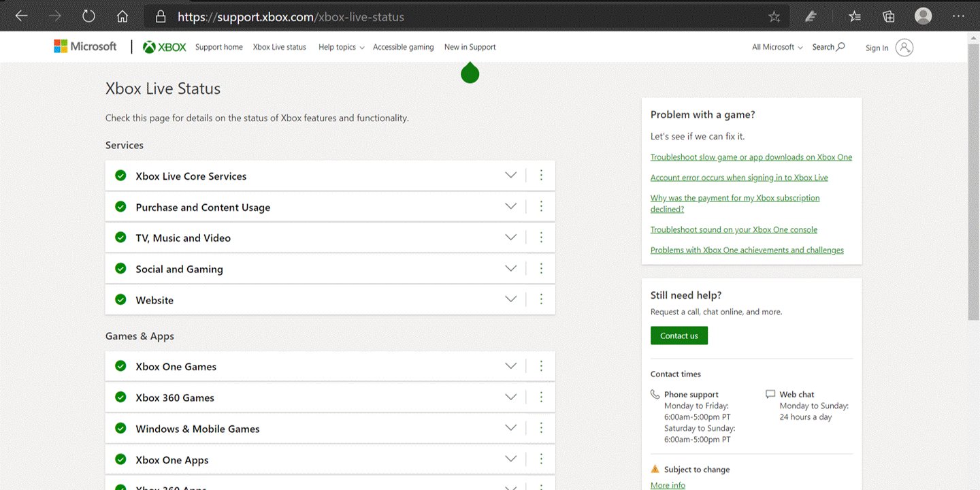The height and width of the screenshot is (490, 980).
Task: Click the lock icon in address bar
Action: tap(161, 16)
